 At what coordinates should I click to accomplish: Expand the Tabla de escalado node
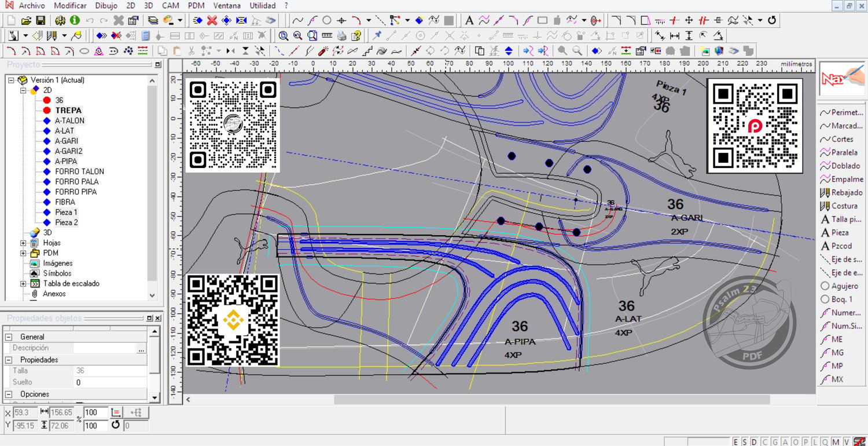(x=23, y=284)
